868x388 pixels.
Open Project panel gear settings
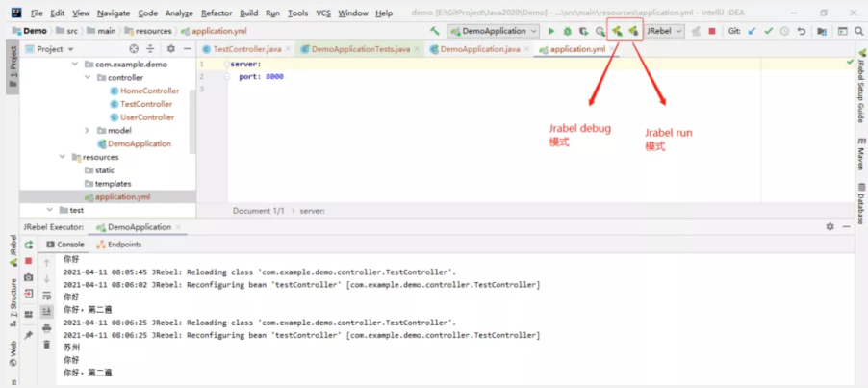[x=171, y=49]
